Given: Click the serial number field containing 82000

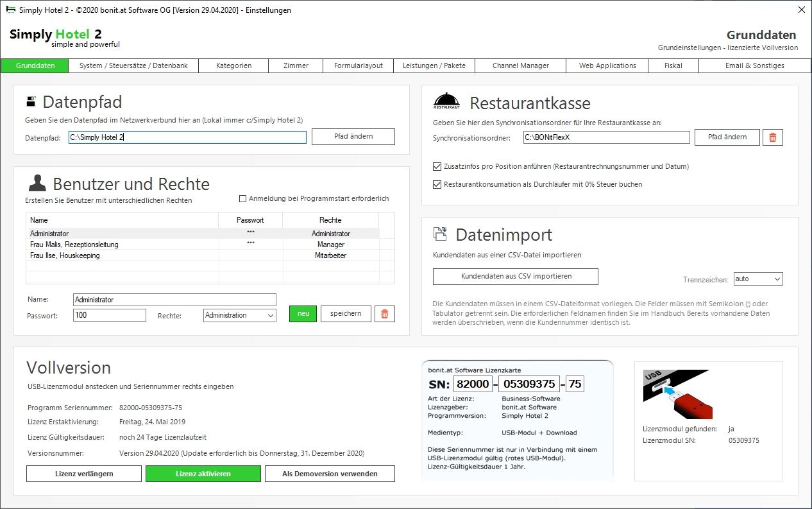Looking at the screenshot, I should (x=473, y=384).
